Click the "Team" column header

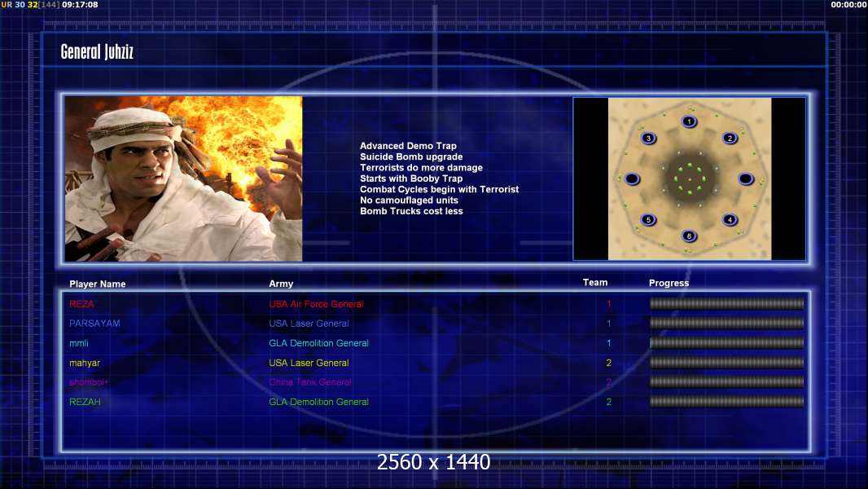click(x=595, y=283)
